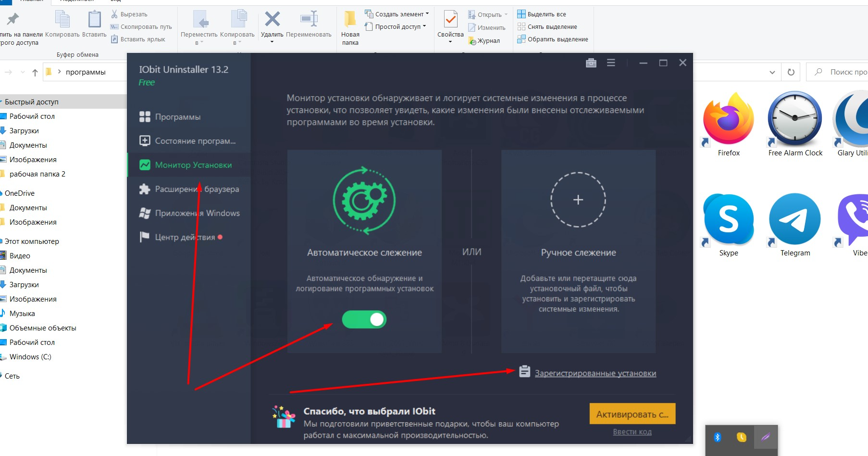Click Удалить in the Explorer ribbon
Image resolution: width=868 pixels, height=456 pixels.
(x=272, y=27)
